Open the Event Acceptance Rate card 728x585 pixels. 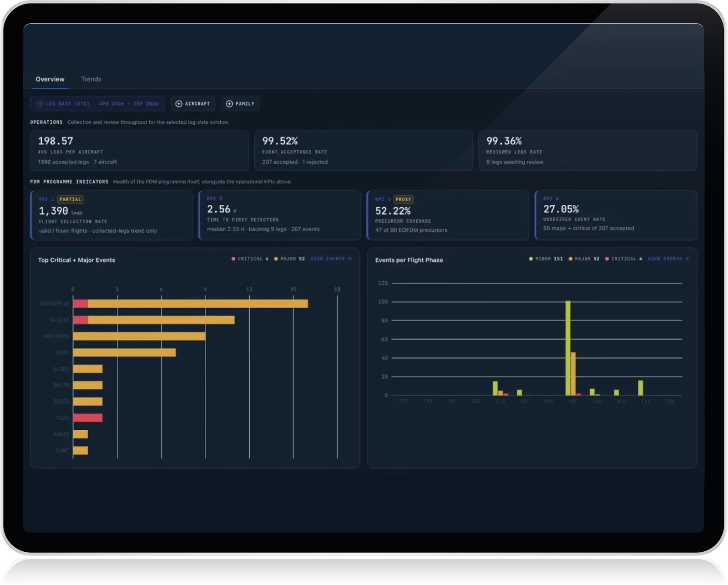point(364,151)
